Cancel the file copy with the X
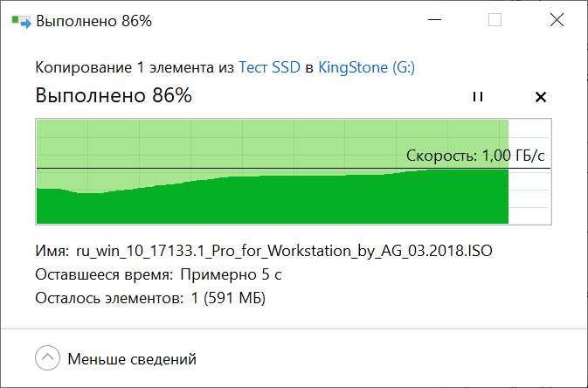The width and height of the screenshot is (588, 388). (540, 97)
